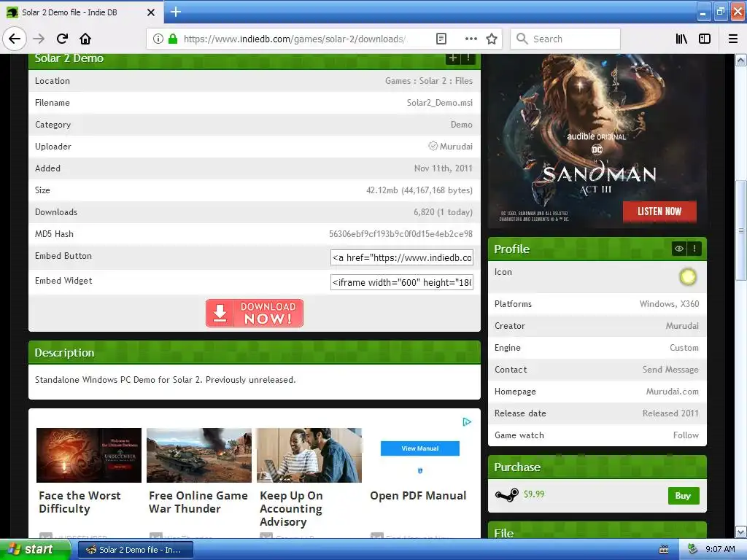Click the verified badge beside Murudai uploader
This screenshot has width=747, height=560.
click(433, 146)
